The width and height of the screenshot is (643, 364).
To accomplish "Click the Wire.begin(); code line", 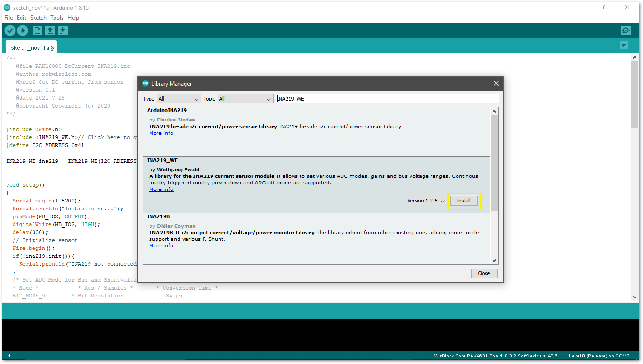I will [34, 248].
